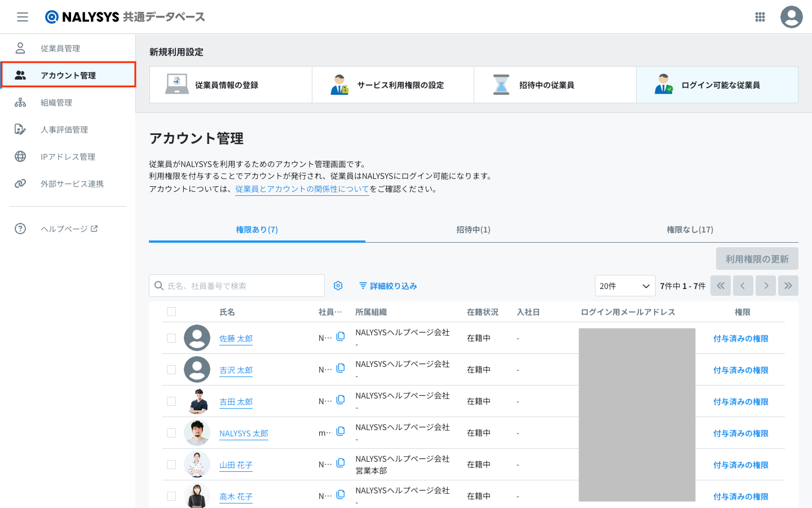
Task: Switch to the 権限なし(17) tab
Action: 690,230
